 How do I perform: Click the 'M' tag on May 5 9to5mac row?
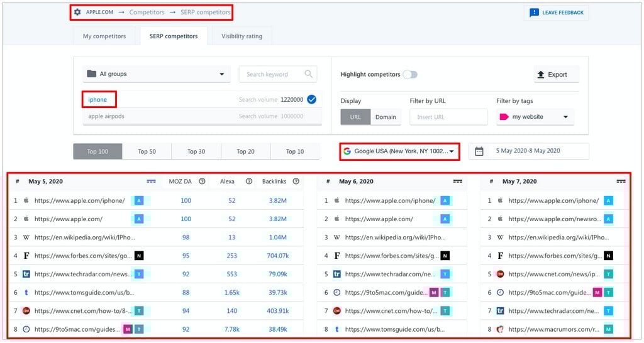(128, 329)
